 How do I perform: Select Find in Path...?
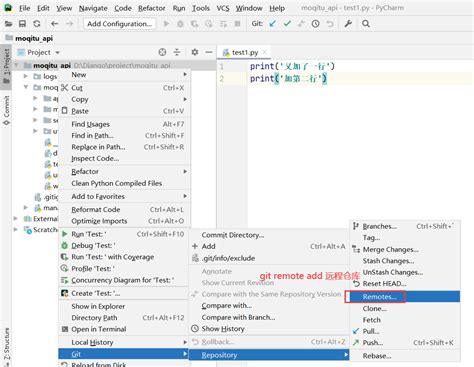pyautogui.click(x=125, y=135)
